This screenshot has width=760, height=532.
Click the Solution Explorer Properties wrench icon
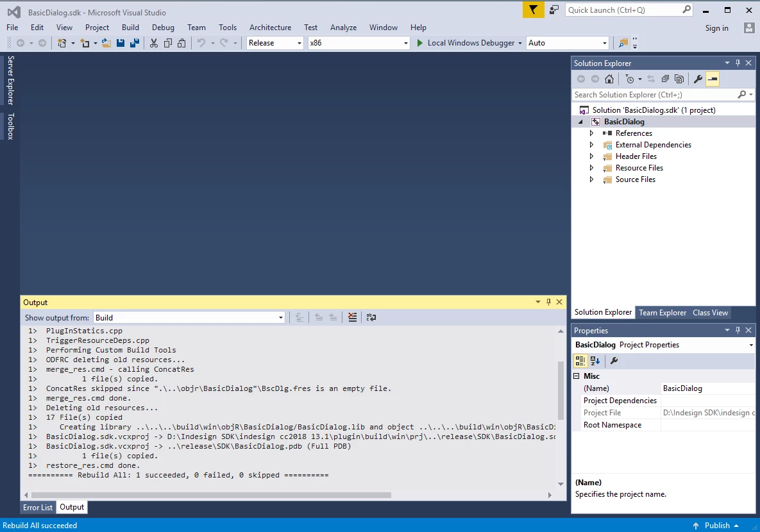[698, 79]
